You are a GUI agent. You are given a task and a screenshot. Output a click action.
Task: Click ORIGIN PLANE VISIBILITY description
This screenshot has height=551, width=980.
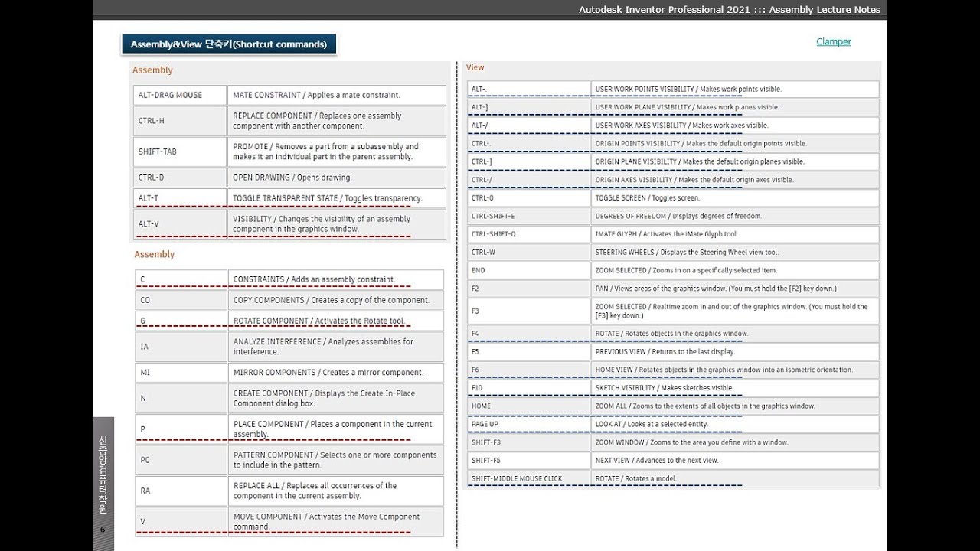pyautogui.click(x=735, y=161)
